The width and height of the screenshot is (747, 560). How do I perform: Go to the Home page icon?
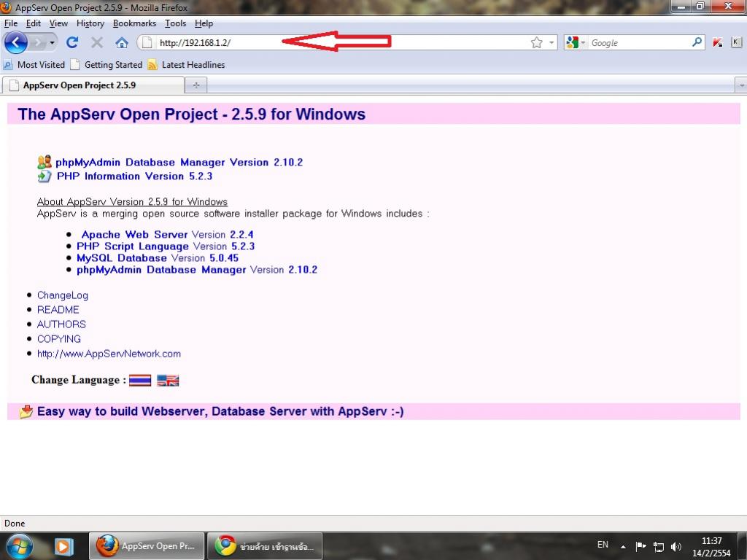tap(122, 43)
